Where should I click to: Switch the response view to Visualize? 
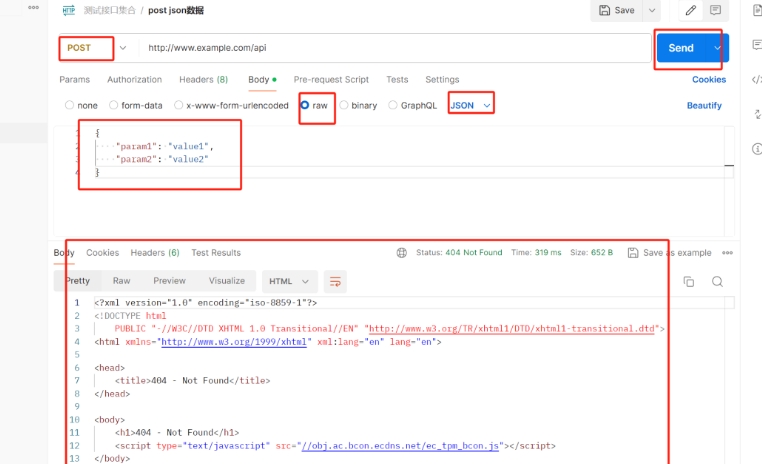pyautogui.click(x=227, y=281)
